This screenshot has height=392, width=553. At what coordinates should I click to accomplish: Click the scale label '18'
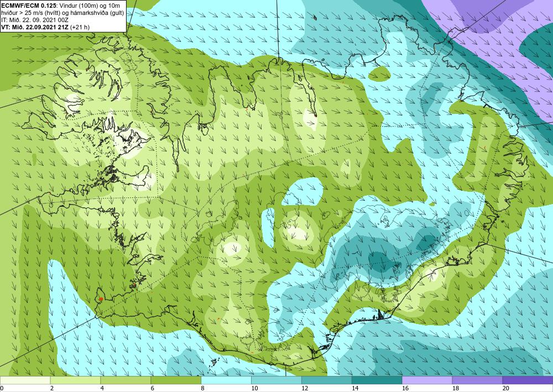(x=455, y=388)
